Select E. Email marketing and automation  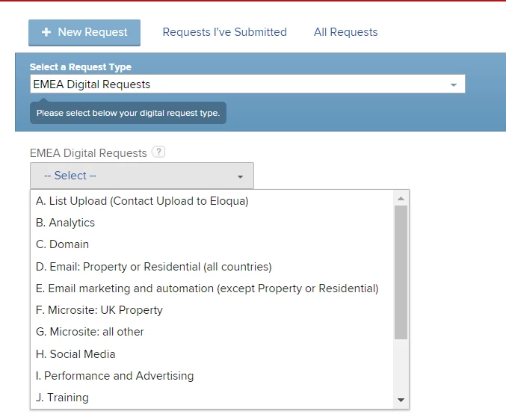coord(212,288)
